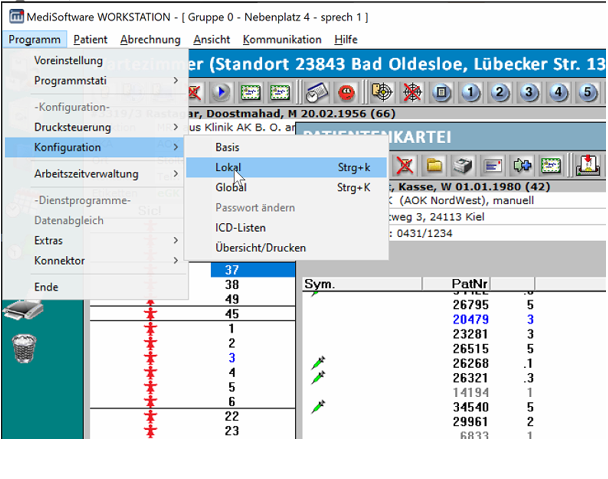Click the PatNr column header
608x479 pixels.
tap(456, 284)
